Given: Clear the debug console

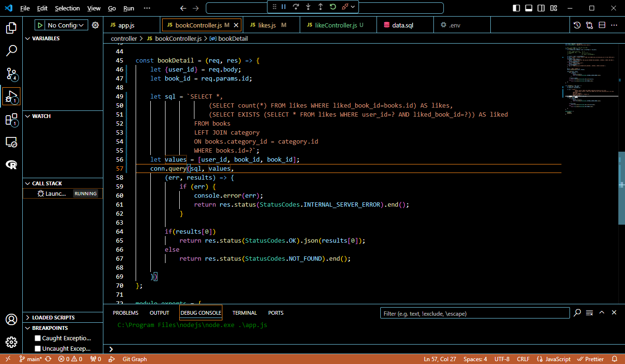Looking at the screenshot, I should [589, 313].
